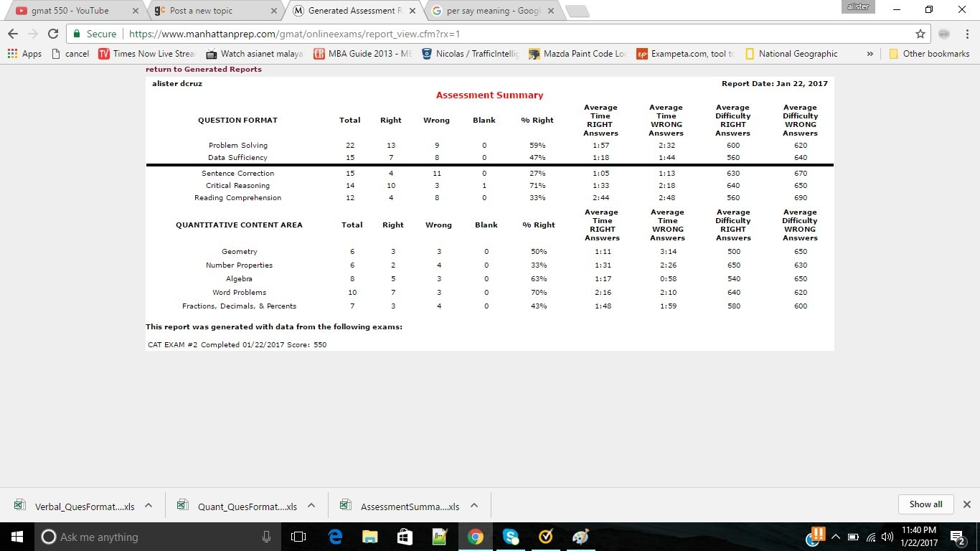The width and height of the screenshot is (980, 551).
Task: Open the Windows Store taskbar icon
Action: [405, 537]
